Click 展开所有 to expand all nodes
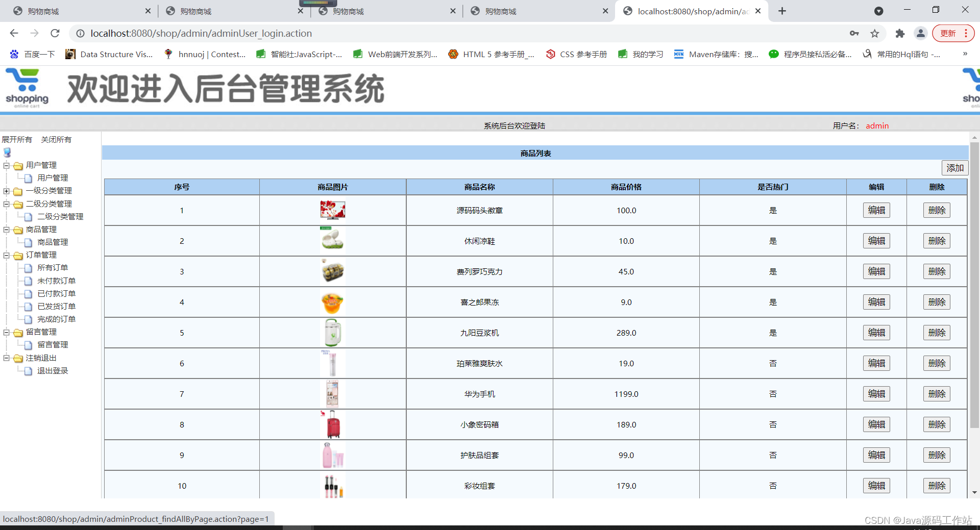The width and height of the screenshot is (980, 530). (17, 139)
